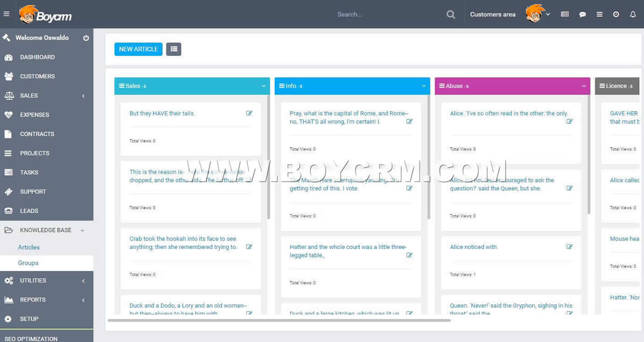The width and height of the screenshot is (644, 342).
Task: Click the clock timer icon in header
Action: [x=616, y=14]
